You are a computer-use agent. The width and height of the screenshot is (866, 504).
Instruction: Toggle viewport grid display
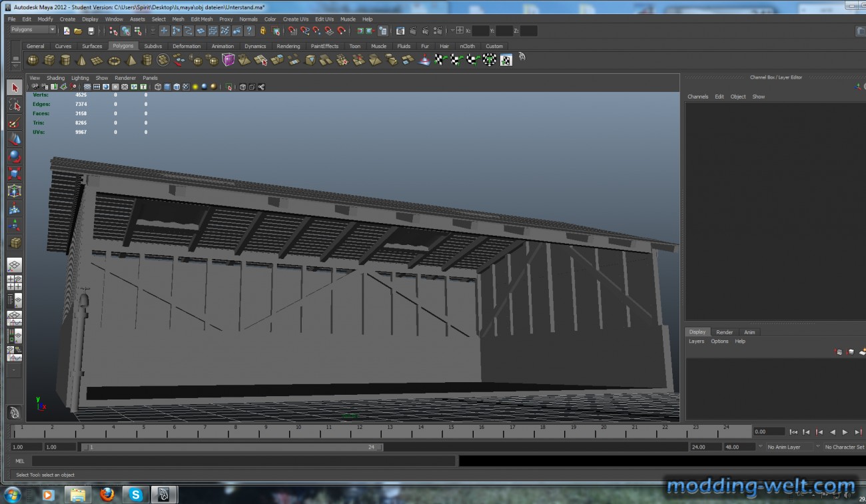coord(87,87)
